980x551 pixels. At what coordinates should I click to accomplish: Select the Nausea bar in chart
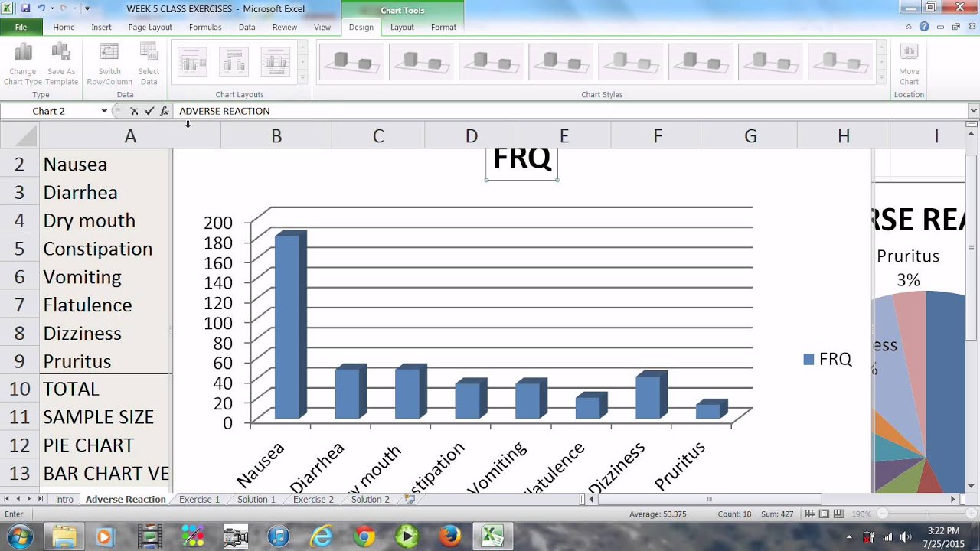tap(290, 325)
